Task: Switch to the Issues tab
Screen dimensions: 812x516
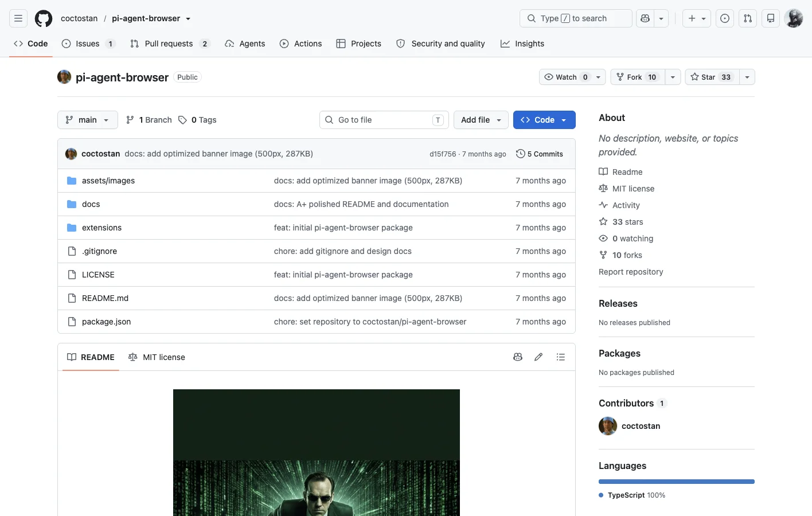Action: 88,44
